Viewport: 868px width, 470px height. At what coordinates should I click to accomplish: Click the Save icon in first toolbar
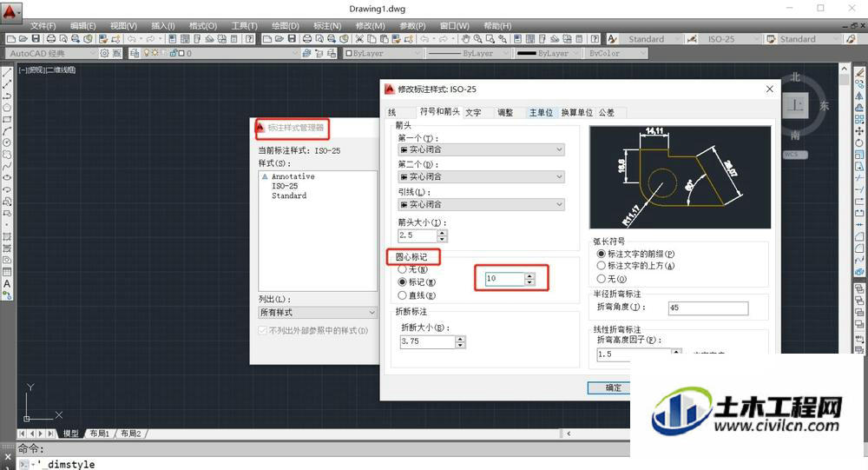[36, 39]
